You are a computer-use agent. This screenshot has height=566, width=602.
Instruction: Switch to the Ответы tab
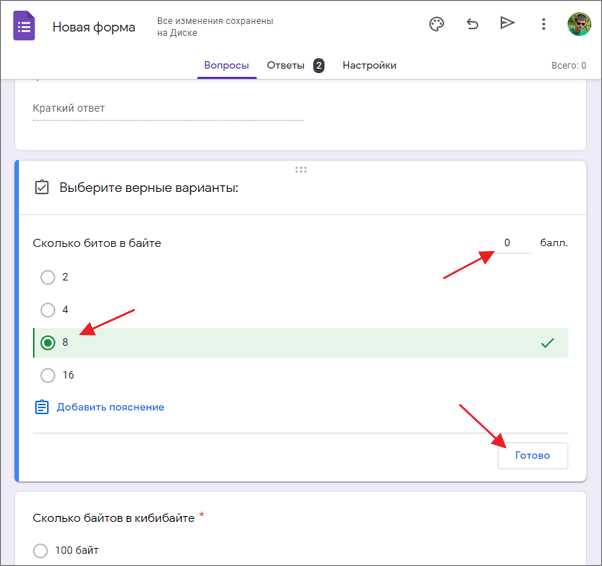click(x=285, y=65)
